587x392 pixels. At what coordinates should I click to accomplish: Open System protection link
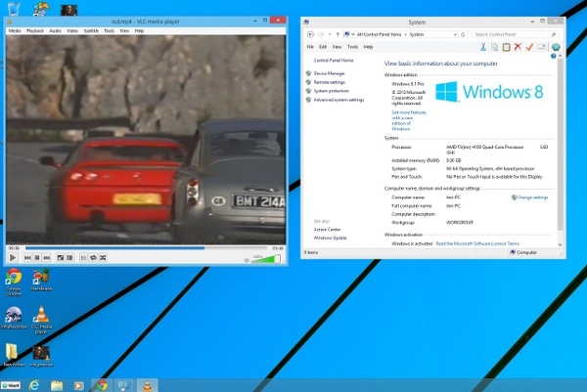(332, 91)
